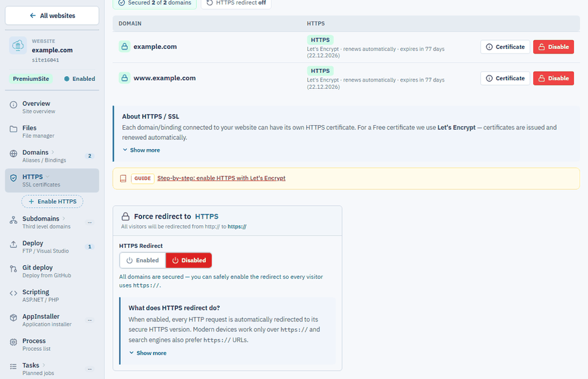Click the Tasks list icon

coord(13,366)
